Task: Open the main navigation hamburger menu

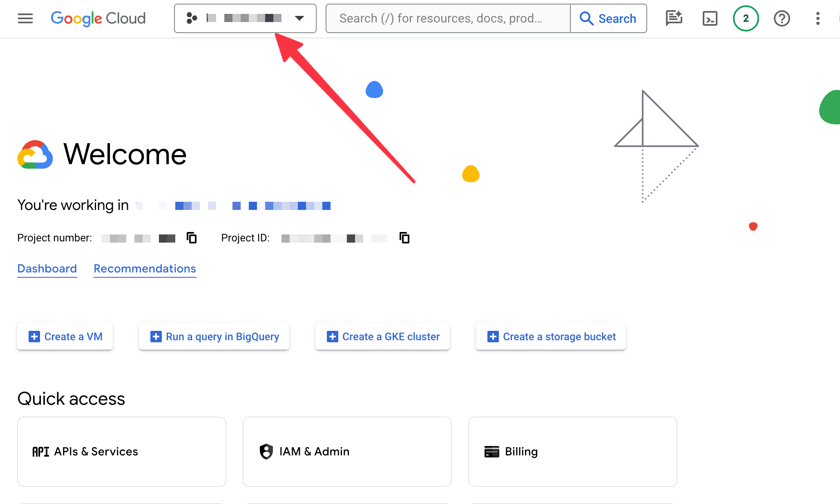Action: [25, 18]
